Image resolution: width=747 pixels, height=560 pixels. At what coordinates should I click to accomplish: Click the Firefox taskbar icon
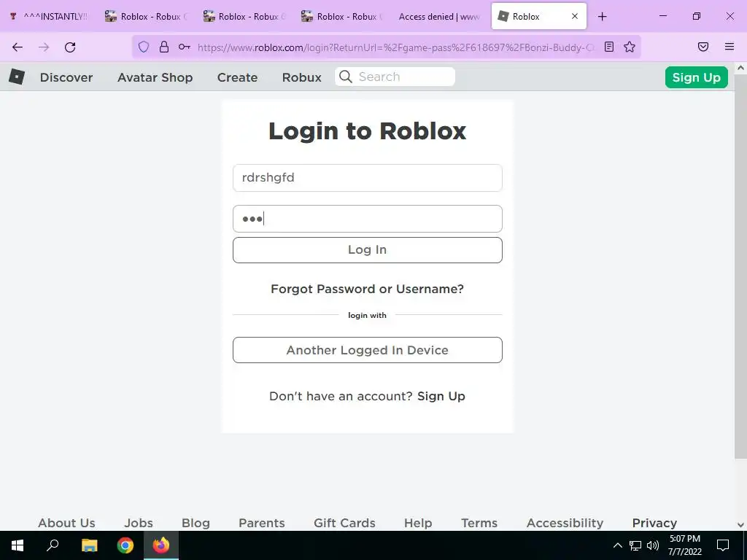pos(161,545)
